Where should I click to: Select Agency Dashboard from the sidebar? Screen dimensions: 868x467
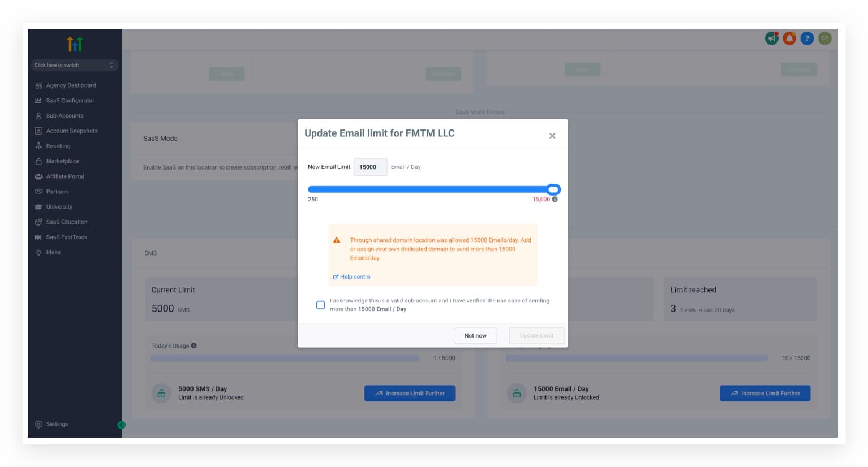click(x=38, y=85)
